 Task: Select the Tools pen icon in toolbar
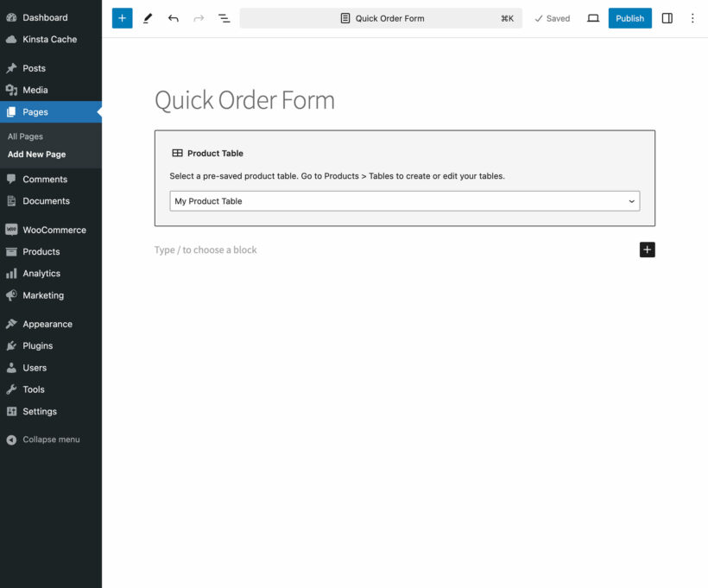click(147, 17)
